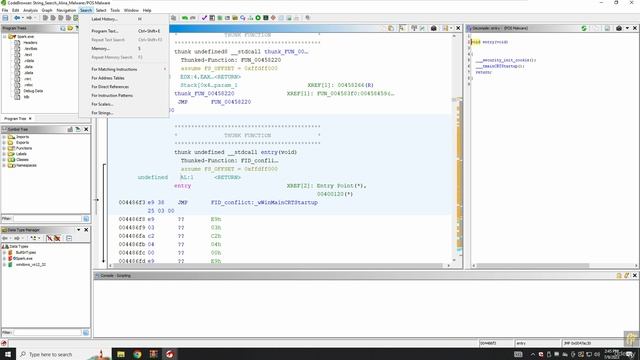Click the undo green arrow icon
The height and width of the screenshot is (360, 640).
coord(185,18)
